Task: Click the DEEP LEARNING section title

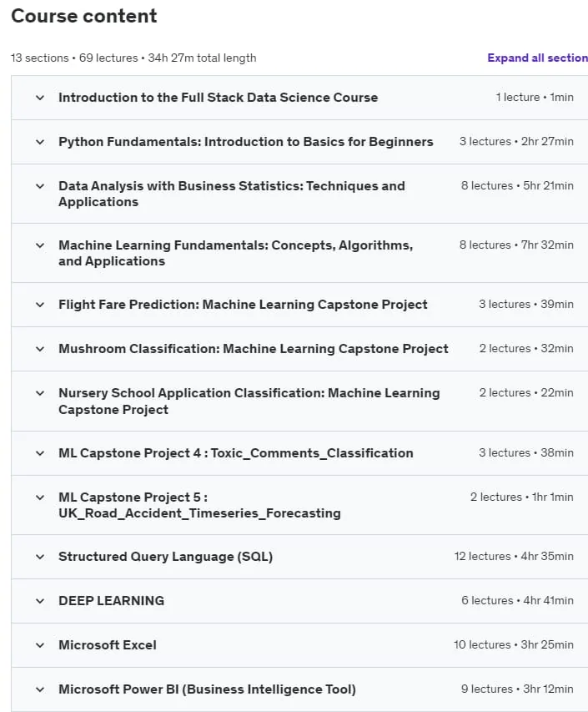Action: click(x=111, y=601)
